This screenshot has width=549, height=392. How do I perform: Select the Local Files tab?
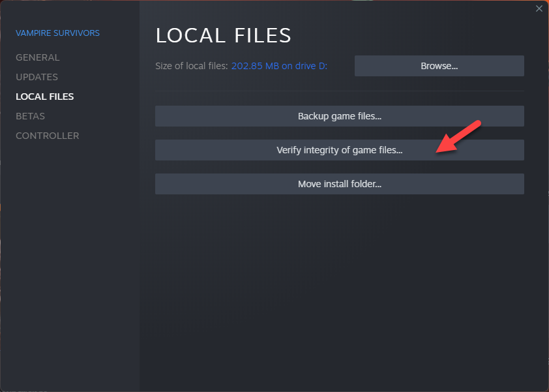tap(45, 97)
